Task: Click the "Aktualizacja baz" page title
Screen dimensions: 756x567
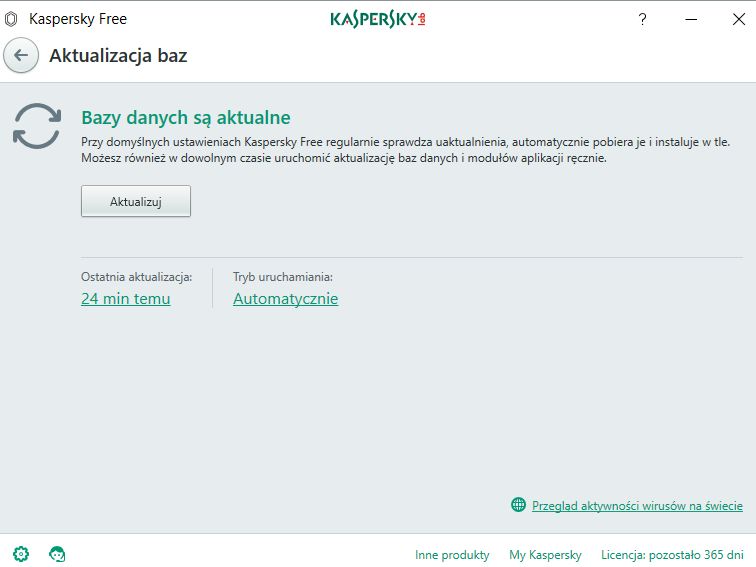Action: [118, 55]
